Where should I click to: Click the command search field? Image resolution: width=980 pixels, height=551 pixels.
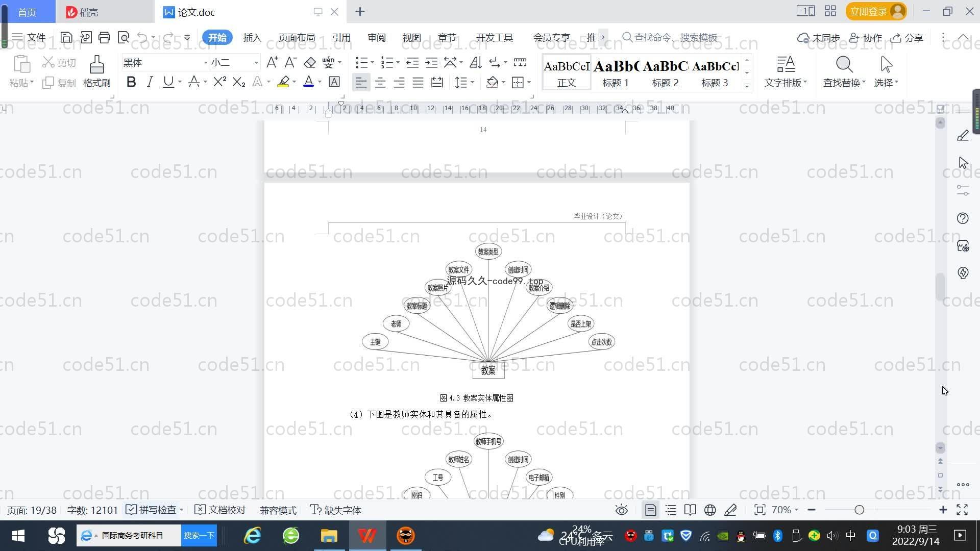point(670,37)
